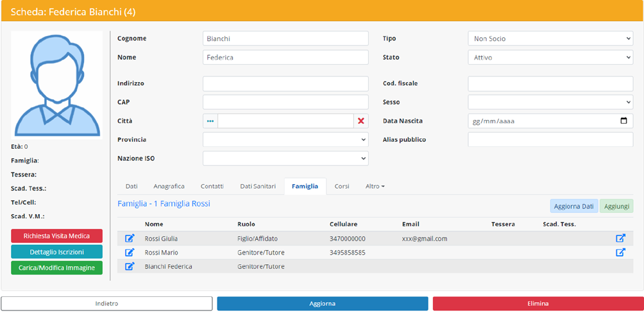Expand the Altro tab menu
Image resolution: width=644 pixels, height=313 pixels.
click(375, 186)
